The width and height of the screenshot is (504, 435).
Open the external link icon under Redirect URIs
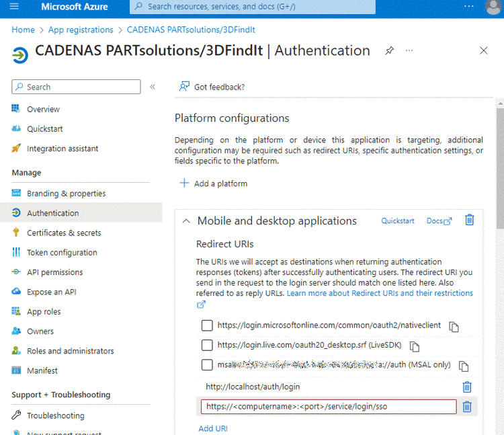201,304
